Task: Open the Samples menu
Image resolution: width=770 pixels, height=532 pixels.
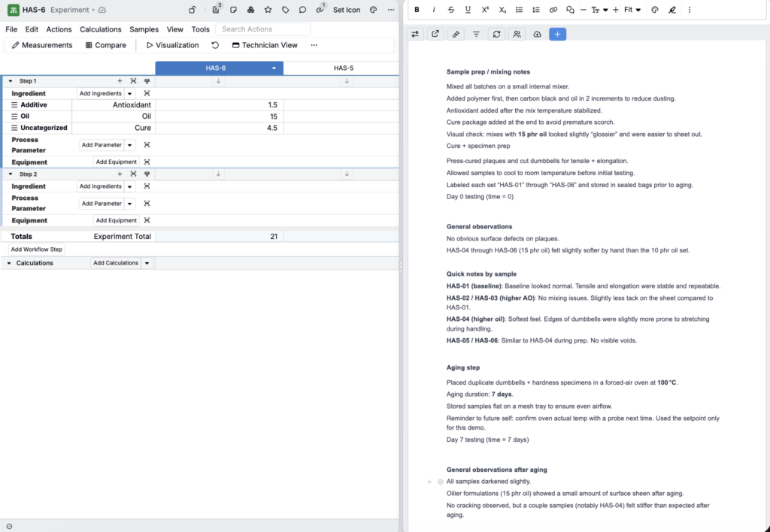Action: click(x=144, y=29)
